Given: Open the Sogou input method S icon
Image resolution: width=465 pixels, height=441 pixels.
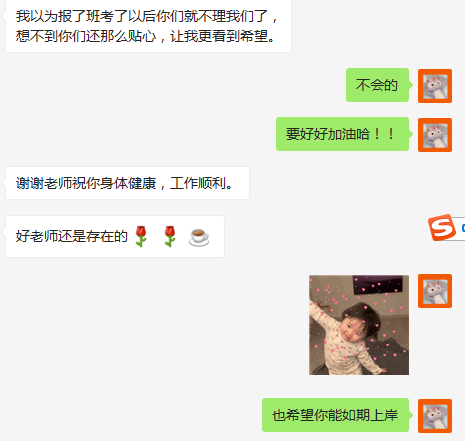Looking at the screenshot, I should point(442,227).
